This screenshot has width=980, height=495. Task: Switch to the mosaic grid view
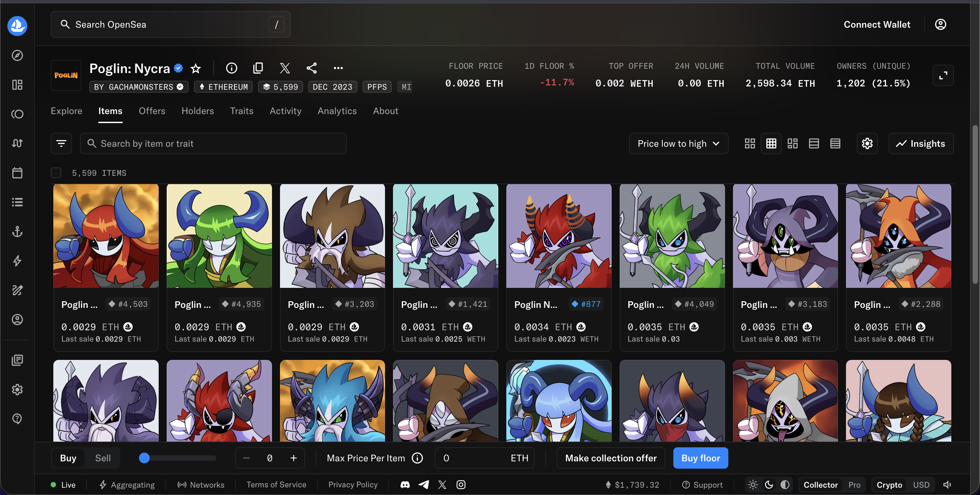[792, 143]
